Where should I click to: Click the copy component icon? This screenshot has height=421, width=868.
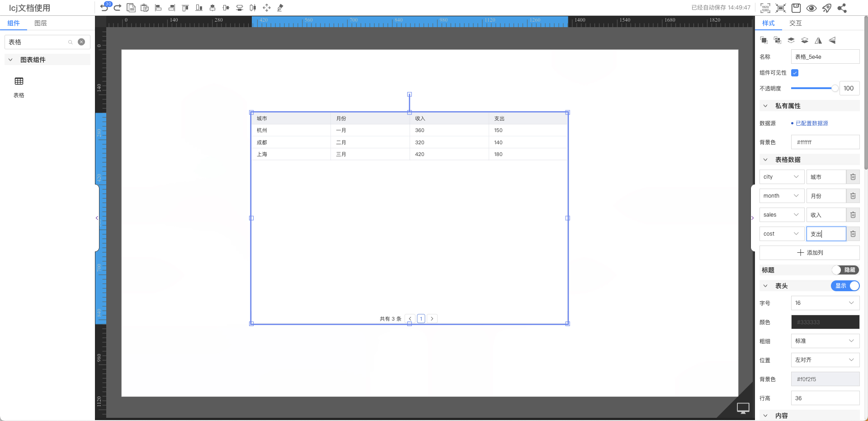coord(131,8)
